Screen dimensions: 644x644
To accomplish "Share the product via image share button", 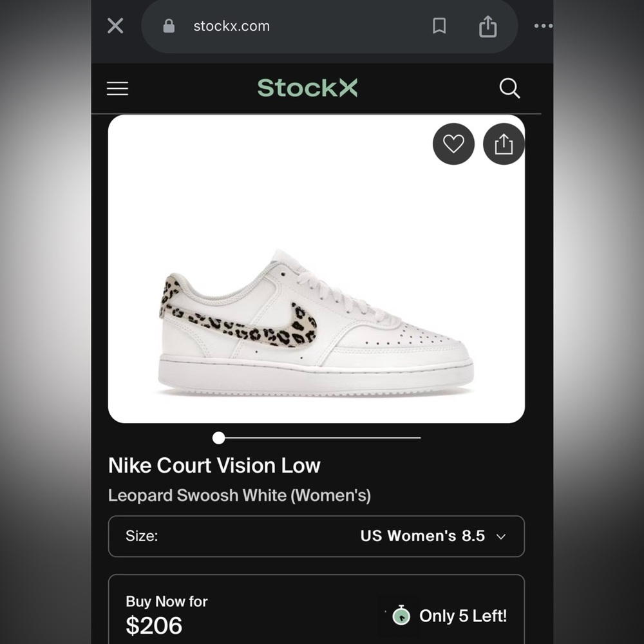I will [x=504, y=144].
